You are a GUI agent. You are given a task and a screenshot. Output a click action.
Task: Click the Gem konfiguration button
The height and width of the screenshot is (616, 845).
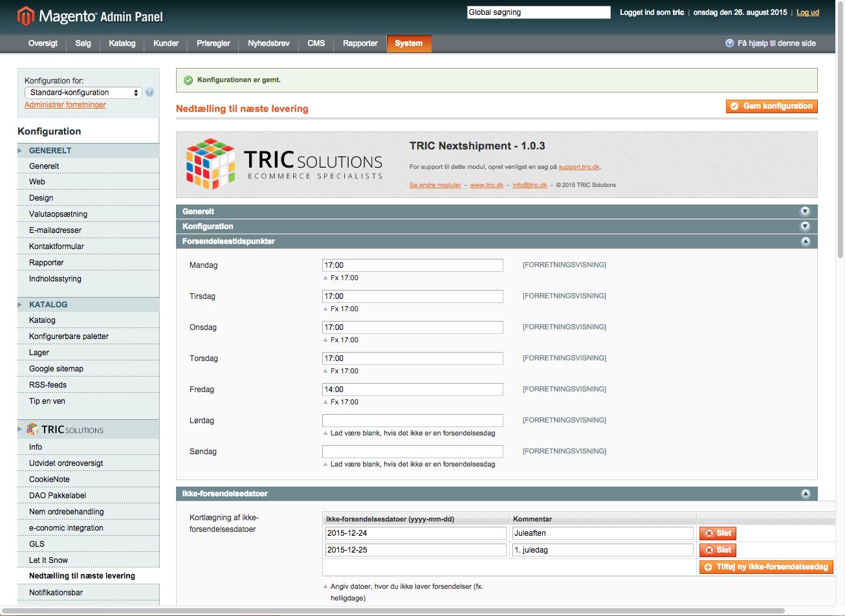click(x=771, y=106)
